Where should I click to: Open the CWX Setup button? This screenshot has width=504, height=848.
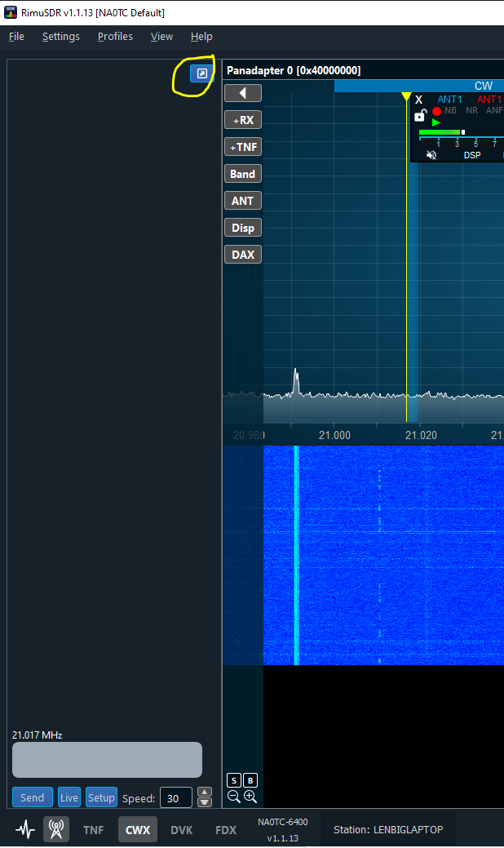click(x=102, y=797)
